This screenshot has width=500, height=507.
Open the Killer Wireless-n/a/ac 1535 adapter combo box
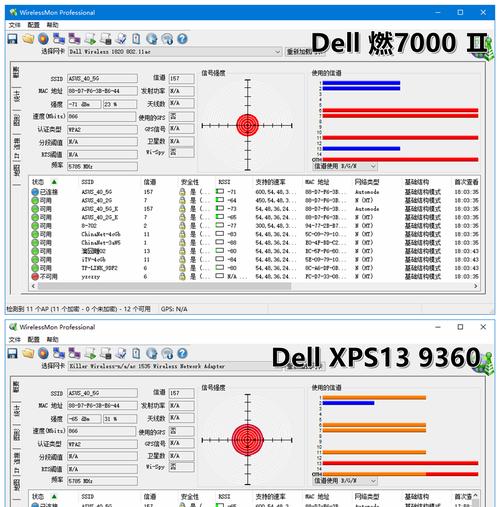tap(175, 366)
